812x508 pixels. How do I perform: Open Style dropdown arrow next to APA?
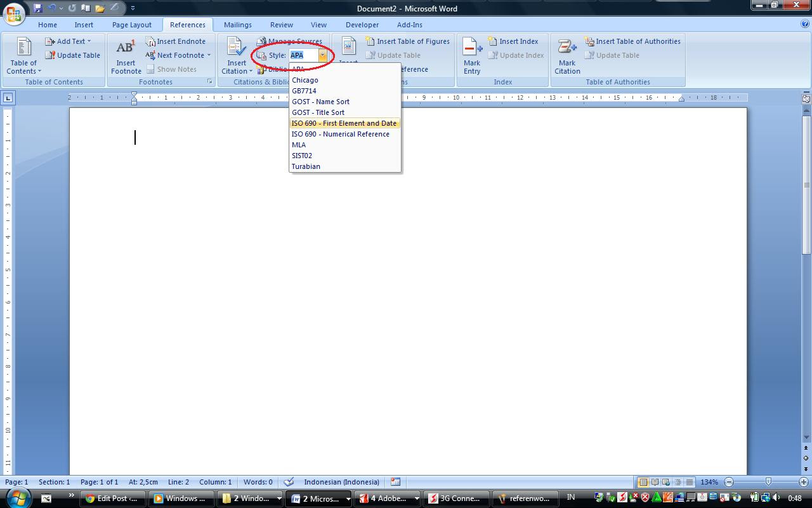click(x=322, y=55)
